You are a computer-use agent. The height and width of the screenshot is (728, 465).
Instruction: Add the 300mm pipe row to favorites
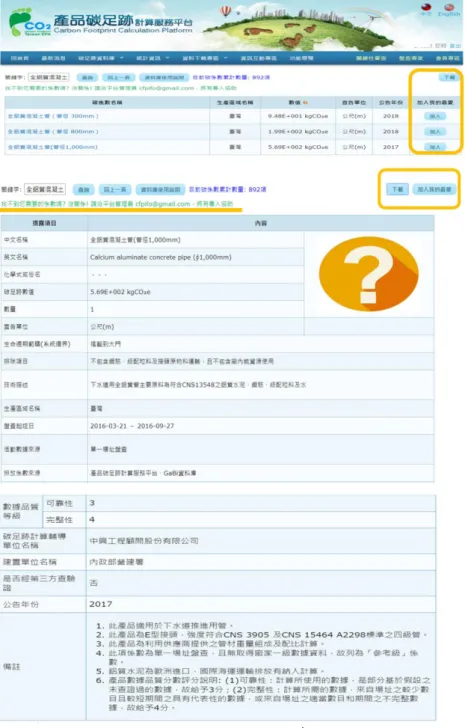(435, 116)
